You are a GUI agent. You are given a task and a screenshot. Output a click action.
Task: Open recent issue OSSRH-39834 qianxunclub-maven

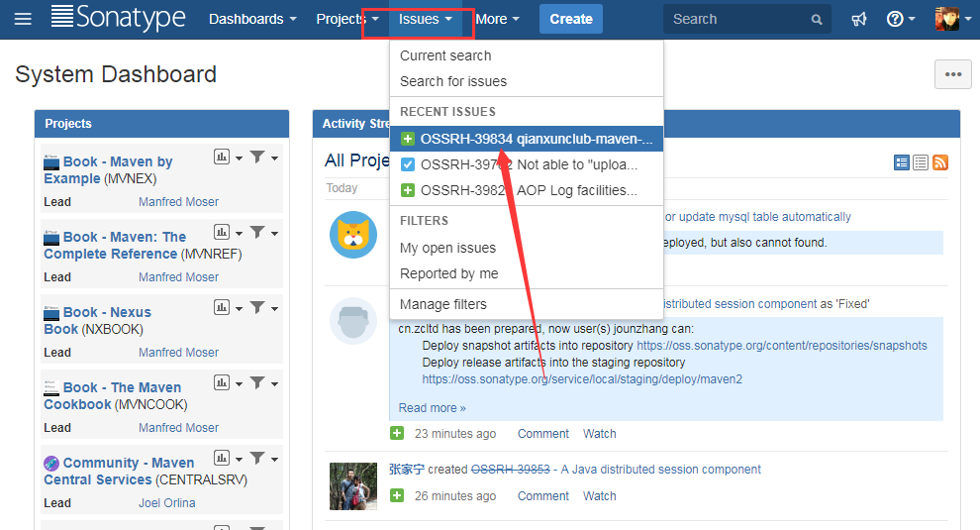[527, 139]
